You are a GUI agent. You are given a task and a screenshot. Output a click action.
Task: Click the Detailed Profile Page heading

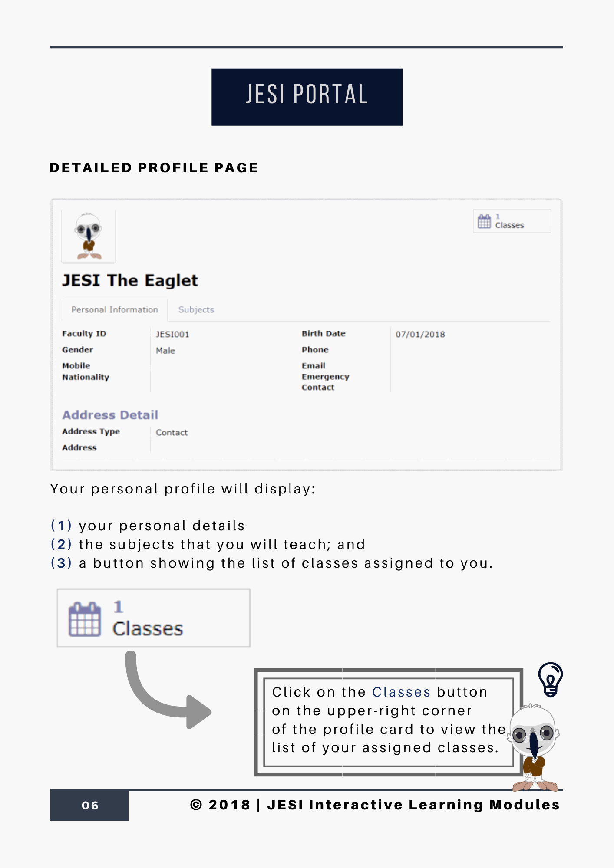(x=154, y=168)
